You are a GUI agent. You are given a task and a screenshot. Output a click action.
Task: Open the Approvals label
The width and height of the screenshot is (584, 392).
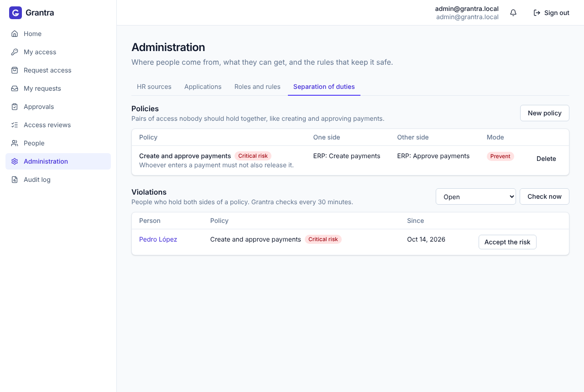click(39, 107)
